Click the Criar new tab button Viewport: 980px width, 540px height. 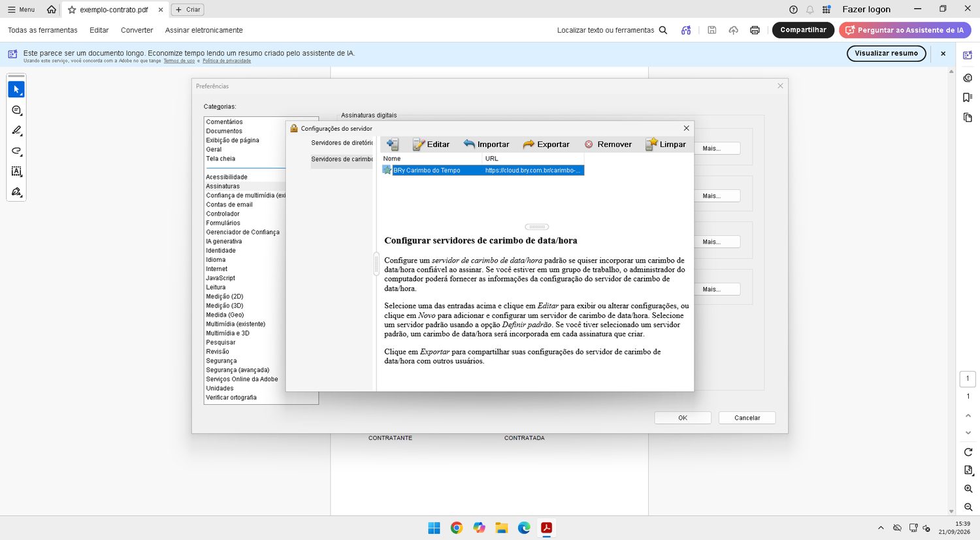pos(188,10)
